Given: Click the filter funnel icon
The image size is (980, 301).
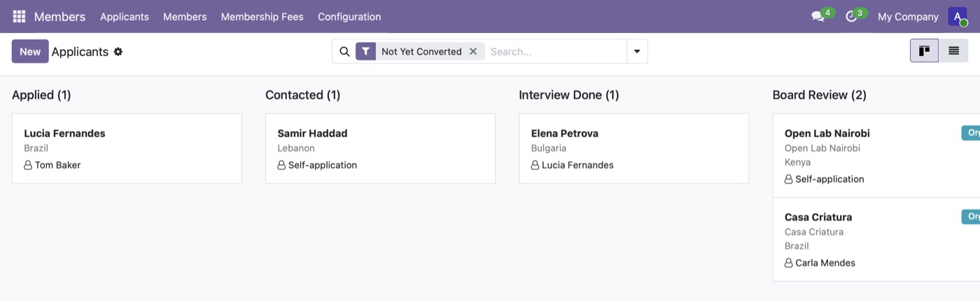Looking at the screenshot, I should [x=365, y=51].
